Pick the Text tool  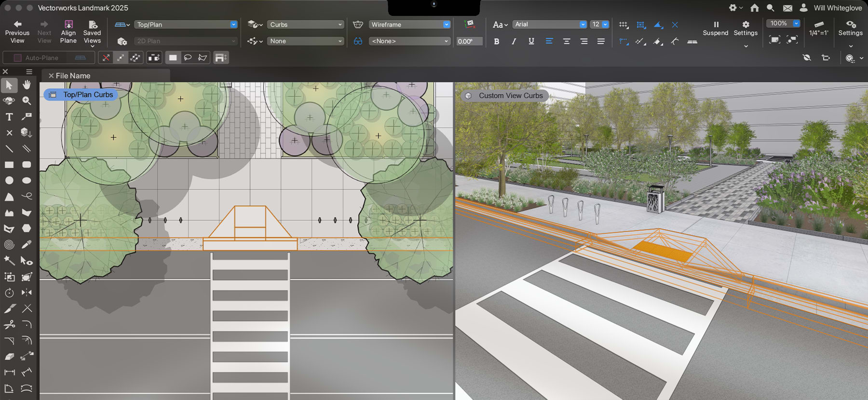pyautogui.click(x=9, y=117)
